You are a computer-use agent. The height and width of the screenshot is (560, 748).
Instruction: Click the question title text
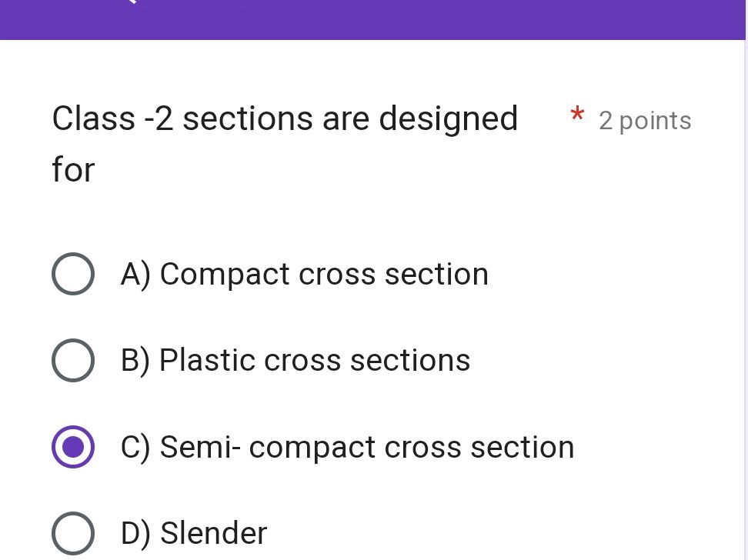coord(285,118)
